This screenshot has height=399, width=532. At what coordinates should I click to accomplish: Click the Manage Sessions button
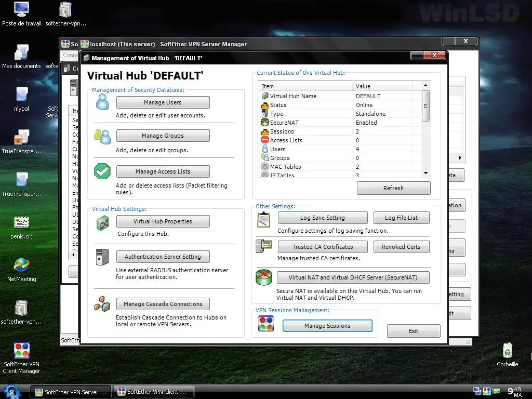(327, 326)
